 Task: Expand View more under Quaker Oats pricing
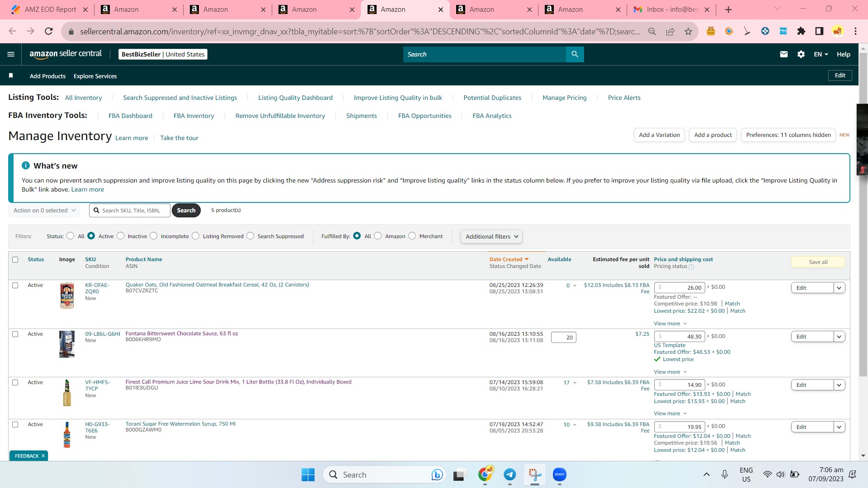click(670, 324)
